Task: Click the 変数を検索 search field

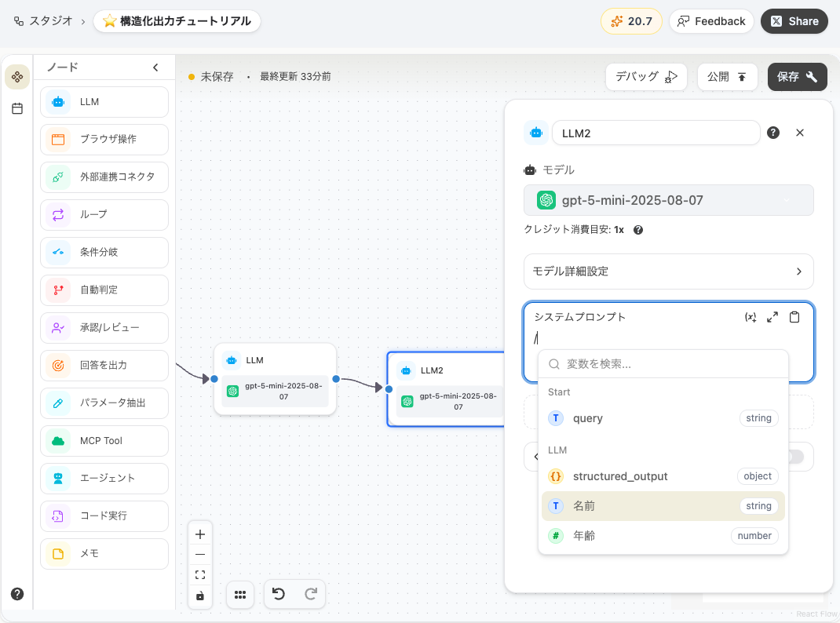Action: 671,364
